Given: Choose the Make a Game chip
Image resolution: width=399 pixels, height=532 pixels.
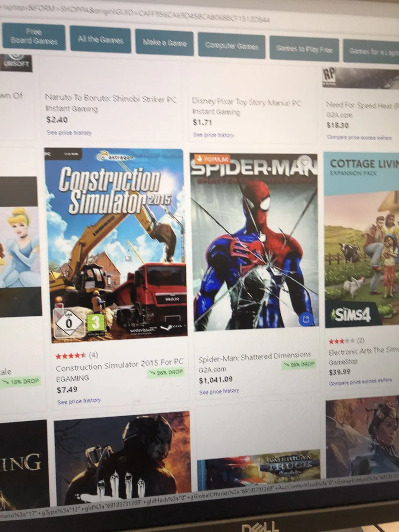Looking at the screenshot, I should [164, 43].
